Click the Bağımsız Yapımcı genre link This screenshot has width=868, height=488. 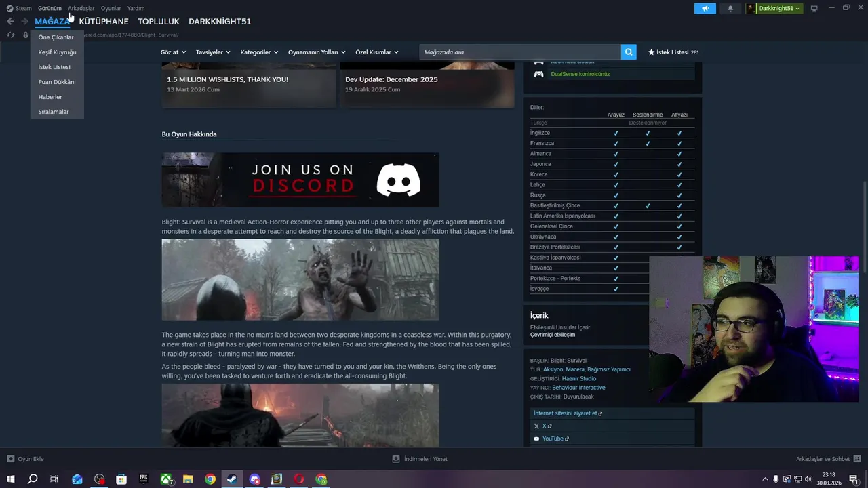(x=609, y=369)
